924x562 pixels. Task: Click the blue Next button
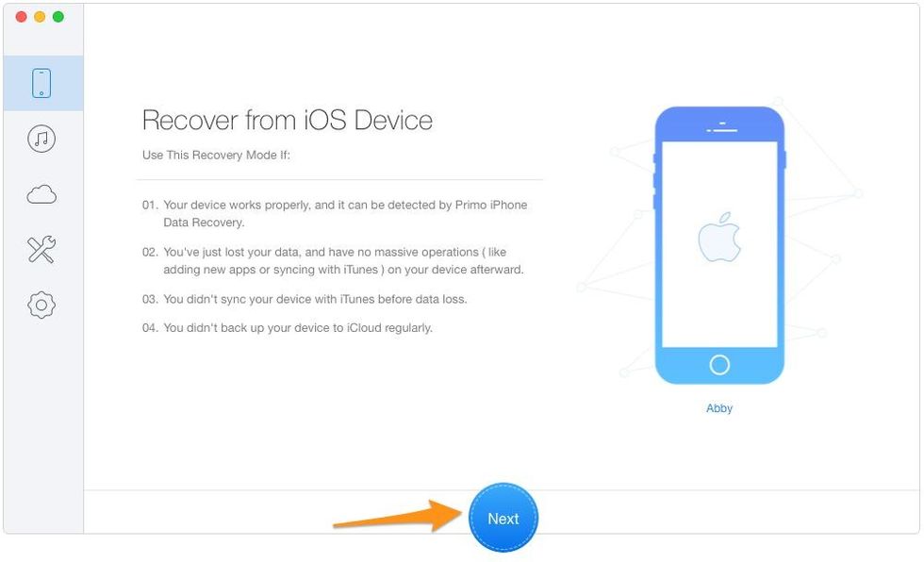pos(503,518)
